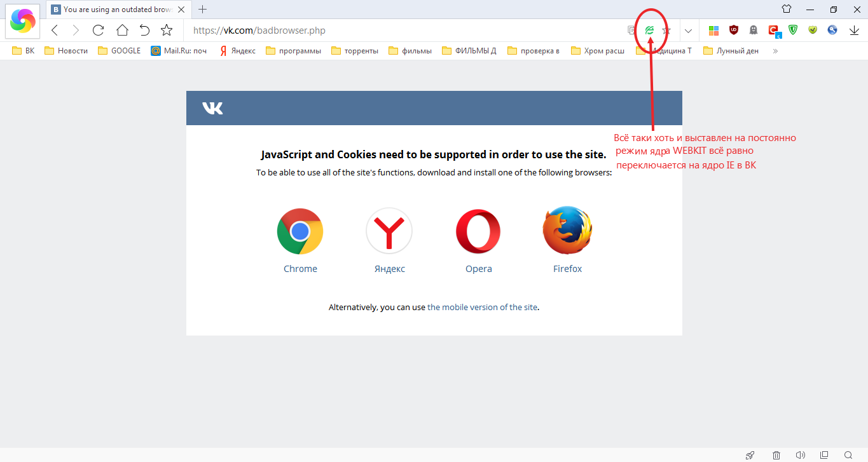The width and height of the screenshot is (868, 462).
Task: Restore the browser window size
Action: 834,9
